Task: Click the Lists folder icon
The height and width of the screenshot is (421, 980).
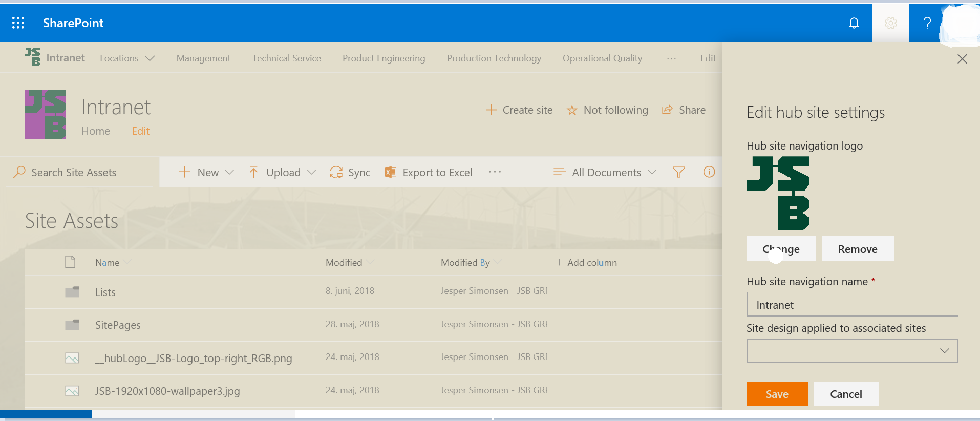Action: point(72,292)
